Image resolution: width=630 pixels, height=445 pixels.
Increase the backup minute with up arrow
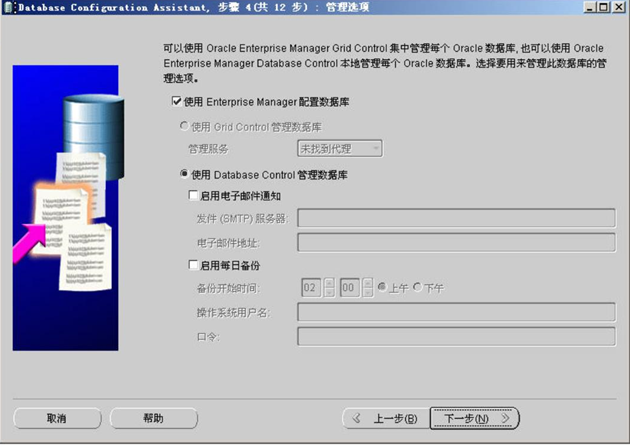368,283
